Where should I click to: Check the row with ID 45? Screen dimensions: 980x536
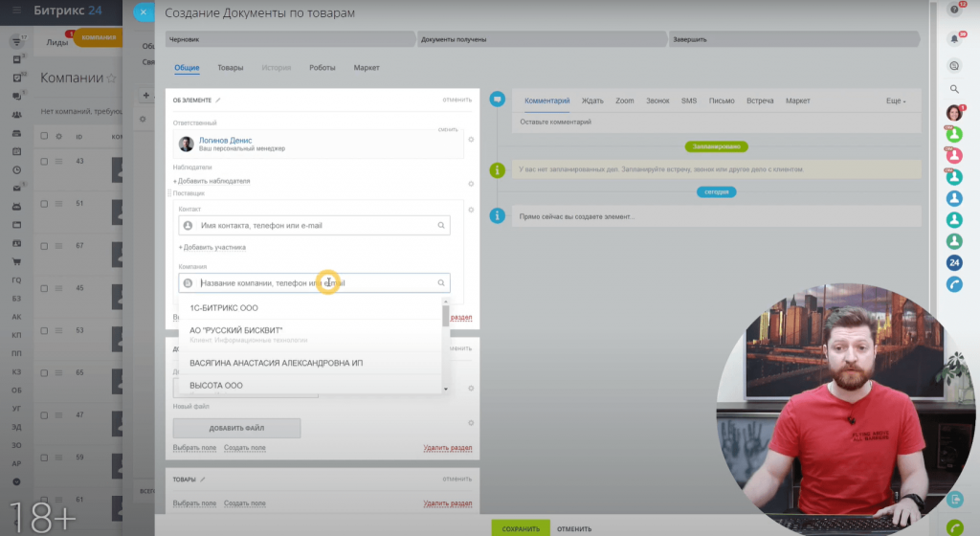click(x=44, y=289)
